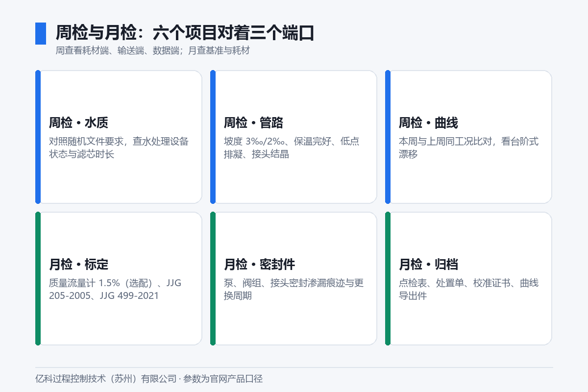Click the text 对照随机文件要求，查水处理设备状态与滤芯时长

tap(119, 148)
